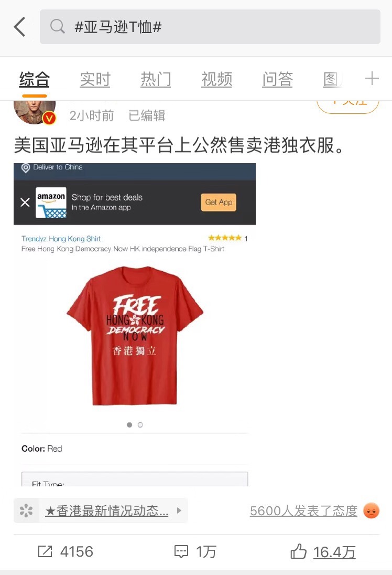This screenshot has width=392, height=575.
Task: Click the #亚马逊T恤# search field
Action: (210, 27)
